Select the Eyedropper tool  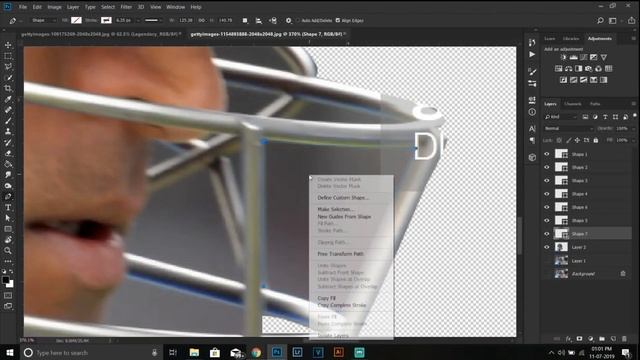[x=8, y=99]
